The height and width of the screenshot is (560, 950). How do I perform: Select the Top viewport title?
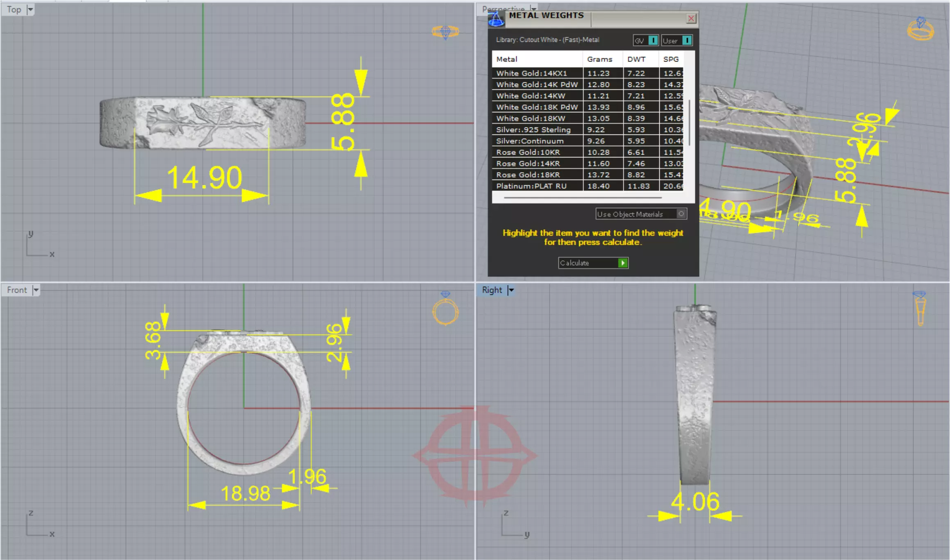(14, 9)
